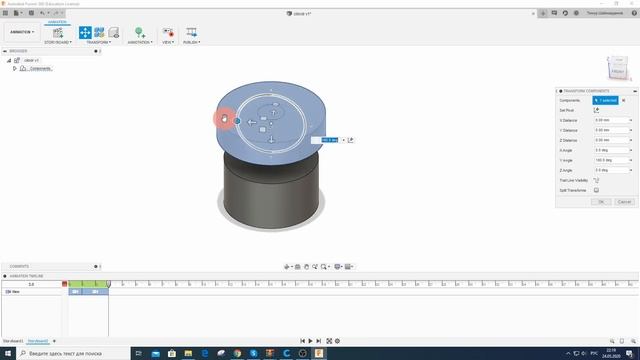
Task: Play the current storyboard
Action: coord(311,341)
